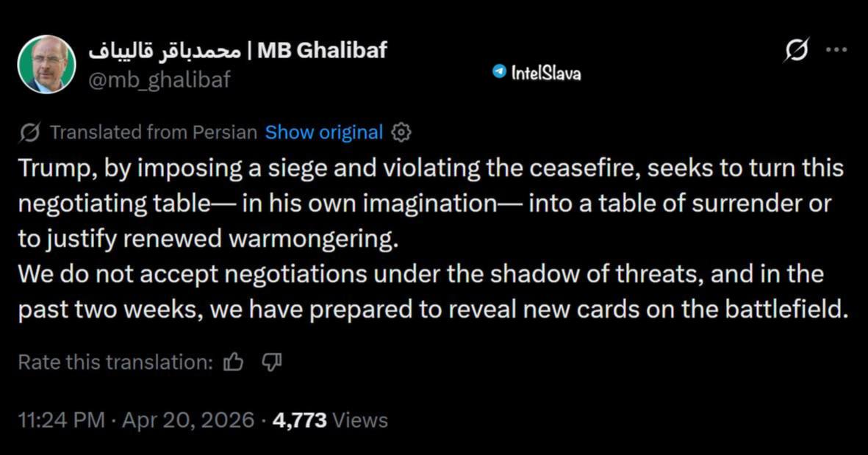Image resolution: width=868 pixels, height=455 pixels.
Task: Rate the translation with thumbs down
Action: click(x=272, y=362)
